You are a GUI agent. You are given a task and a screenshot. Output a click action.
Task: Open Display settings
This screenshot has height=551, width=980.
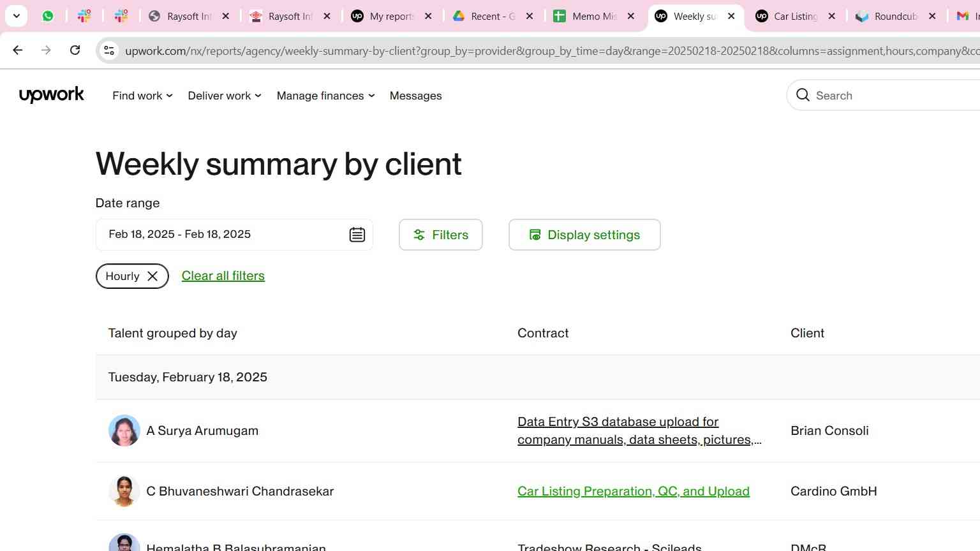[x=584, y=235]
